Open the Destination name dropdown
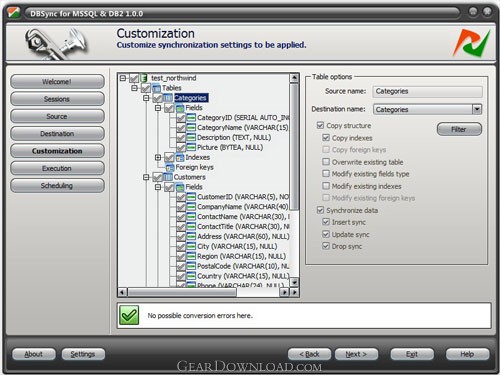The width and height of the screenshot is (500, 375). [477, 109]
